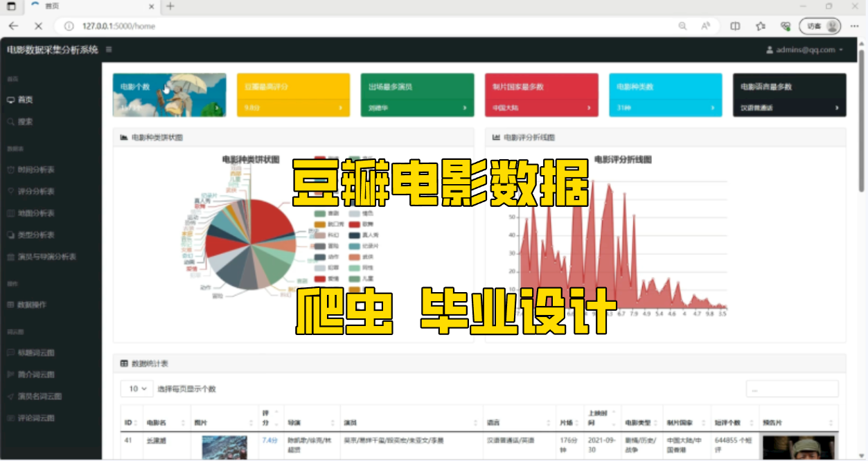
Task: Click the browser address bar URL
Action: coord(118,26)
